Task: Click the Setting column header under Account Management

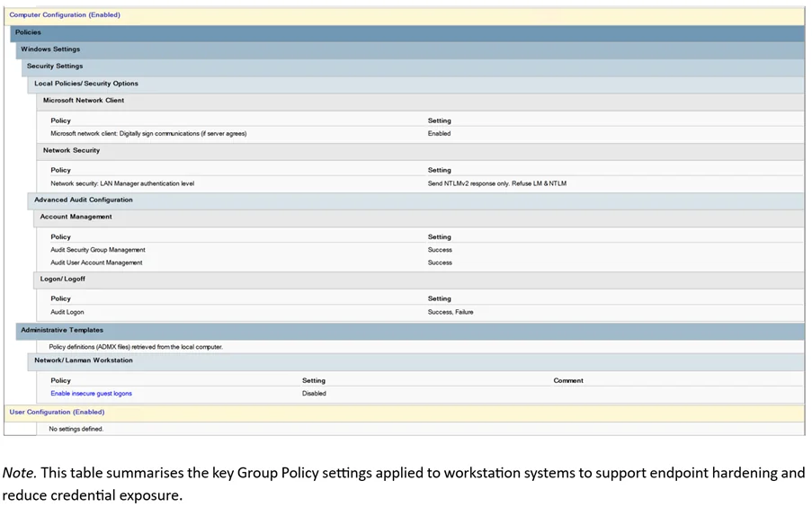Action: [x=439, y=237]
